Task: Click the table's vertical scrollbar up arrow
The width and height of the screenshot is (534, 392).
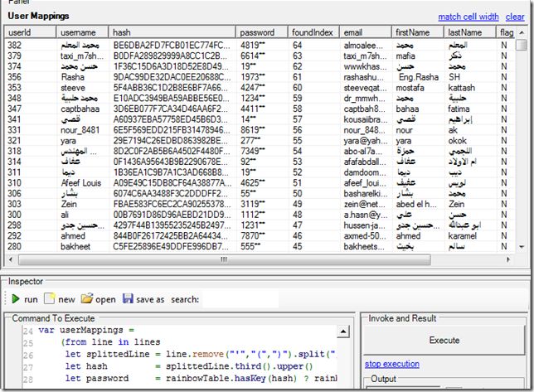Action: click(x=520, y=31)
